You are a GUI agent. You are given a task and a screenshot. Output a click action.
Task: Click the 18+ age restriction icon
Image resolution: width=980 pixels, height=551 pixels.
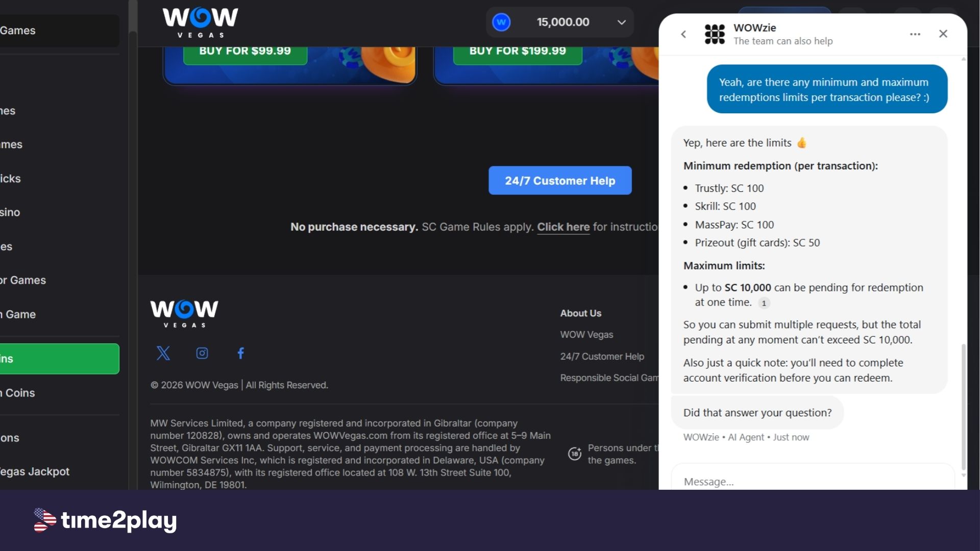point(575,454)
